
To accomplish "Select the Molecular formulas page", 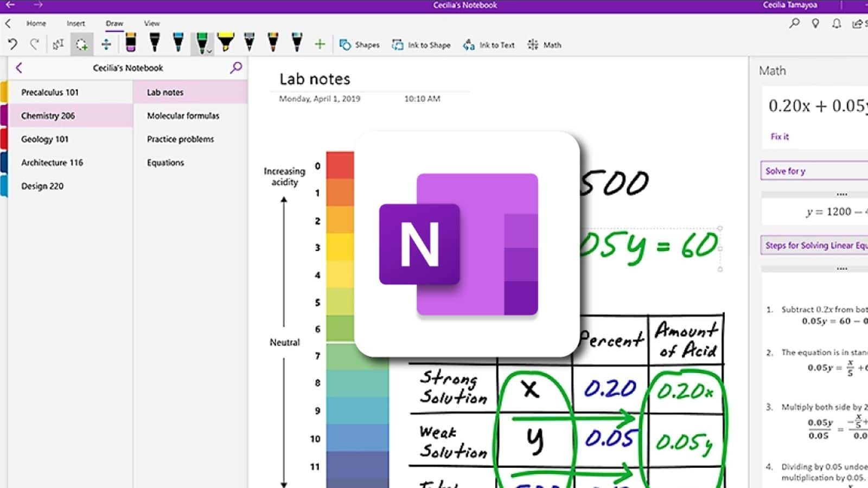I will coord(190,115).
